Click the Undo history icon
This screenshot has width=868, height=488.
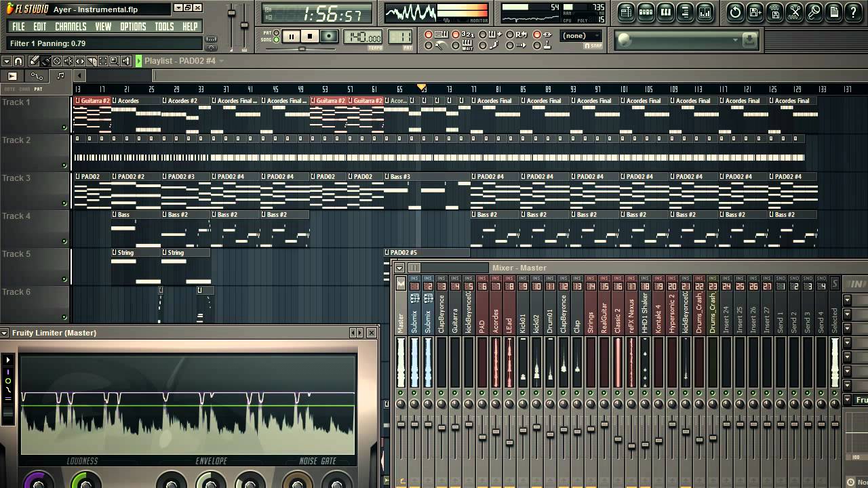pos(735,12)
